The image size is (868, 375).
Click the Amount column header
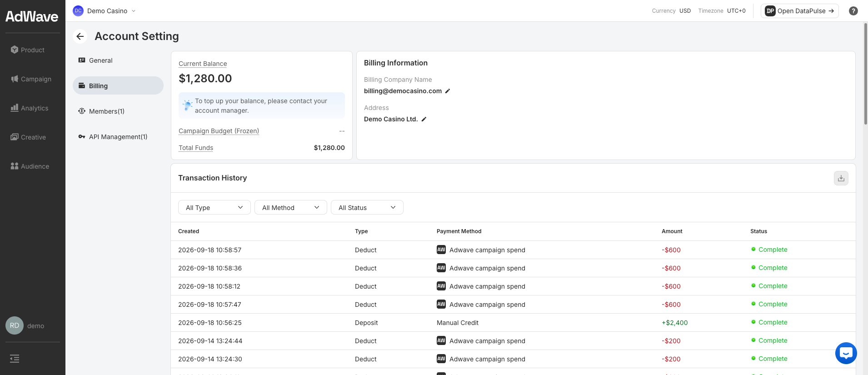click(672, 231)
